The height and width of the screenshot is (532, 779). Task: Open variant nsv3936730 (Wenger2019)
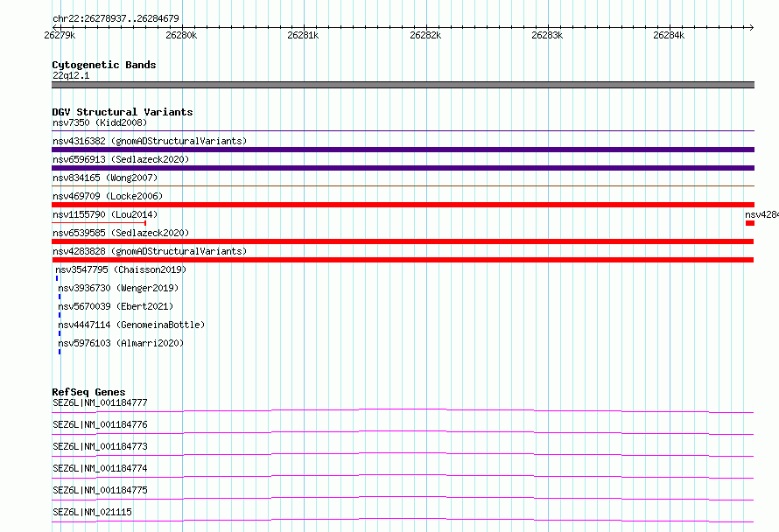click(118, 288)
